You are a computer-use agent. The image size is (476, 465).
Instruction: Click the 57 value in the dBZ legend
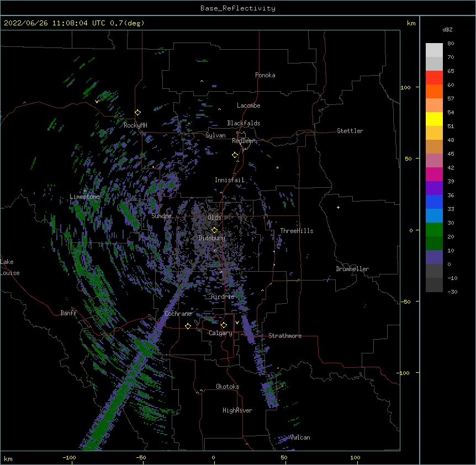[x=451, y=98]
